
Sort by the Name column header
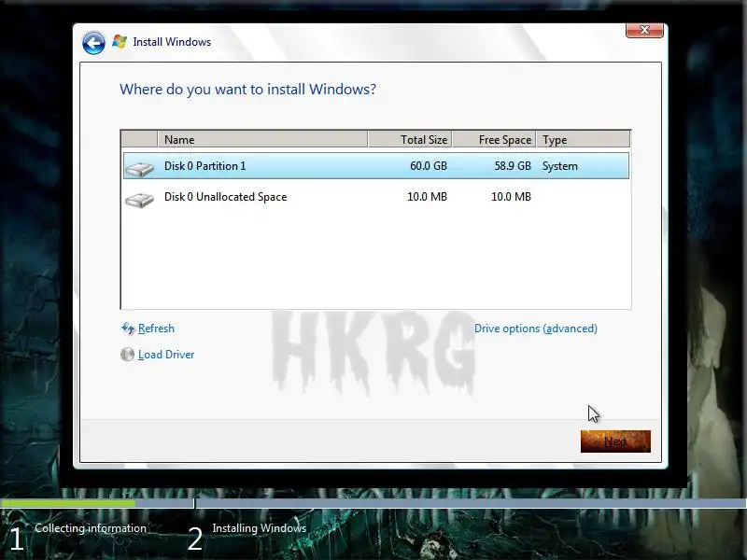pyautogui.click(x=262, y=139)
